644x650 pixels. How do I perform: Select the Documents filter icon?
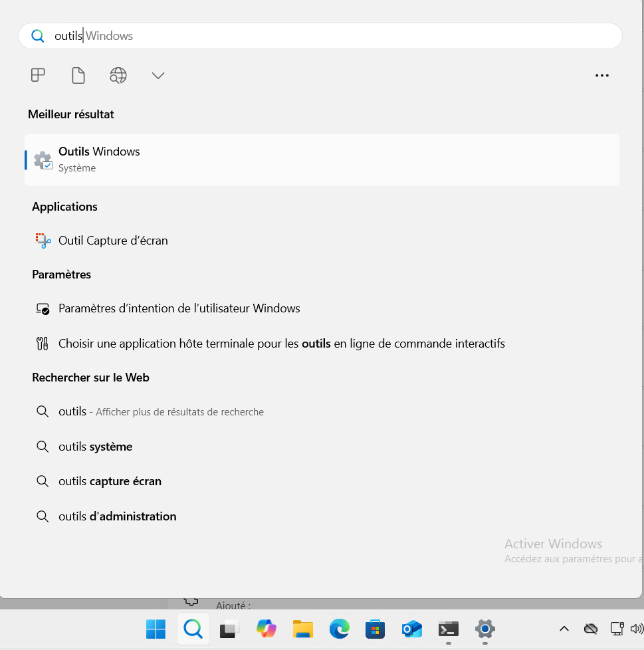pos(78,76)
